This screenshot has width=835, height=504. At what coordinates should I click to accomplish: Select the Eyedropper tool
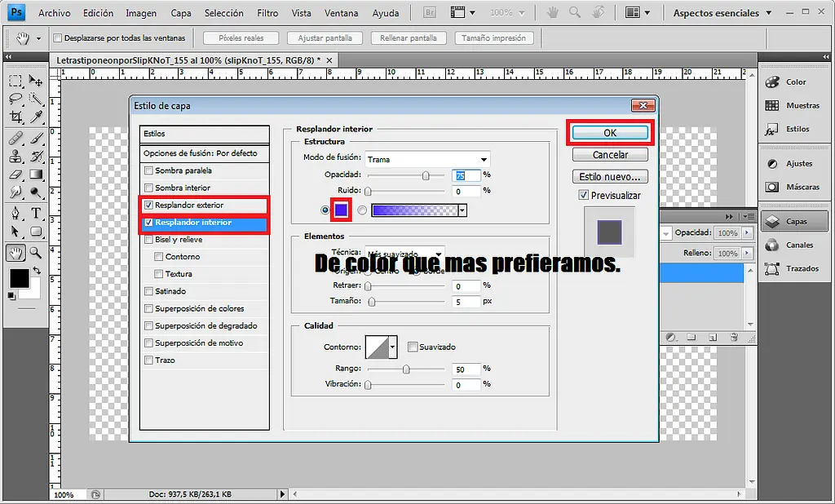36,117
